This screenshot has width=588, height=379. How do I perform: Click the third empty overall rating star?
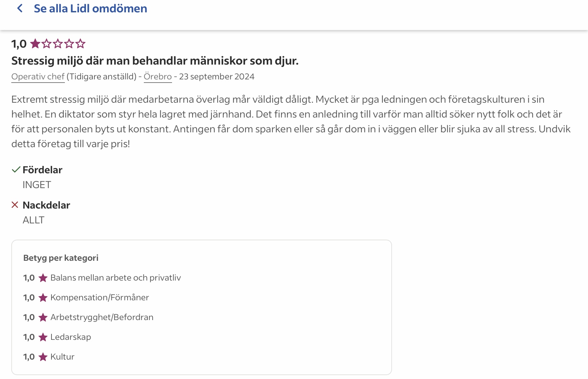[x=58, y=44]
